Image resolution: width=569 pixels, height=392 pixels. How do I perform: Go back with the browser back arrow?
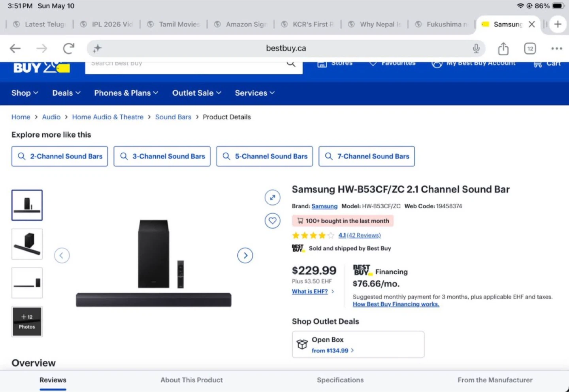pos(15,49)
